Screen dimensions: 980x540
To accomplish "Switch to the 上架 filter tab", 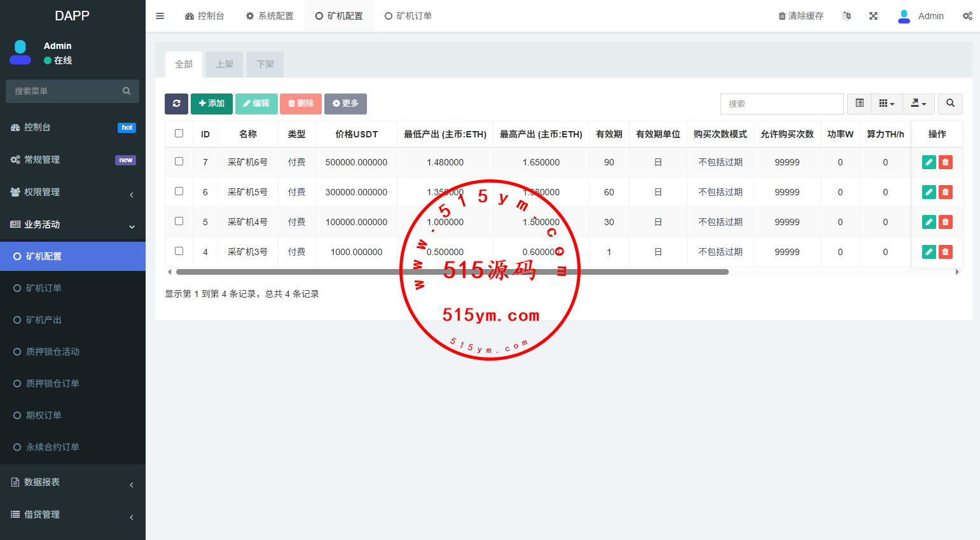I will pos(224,64).
